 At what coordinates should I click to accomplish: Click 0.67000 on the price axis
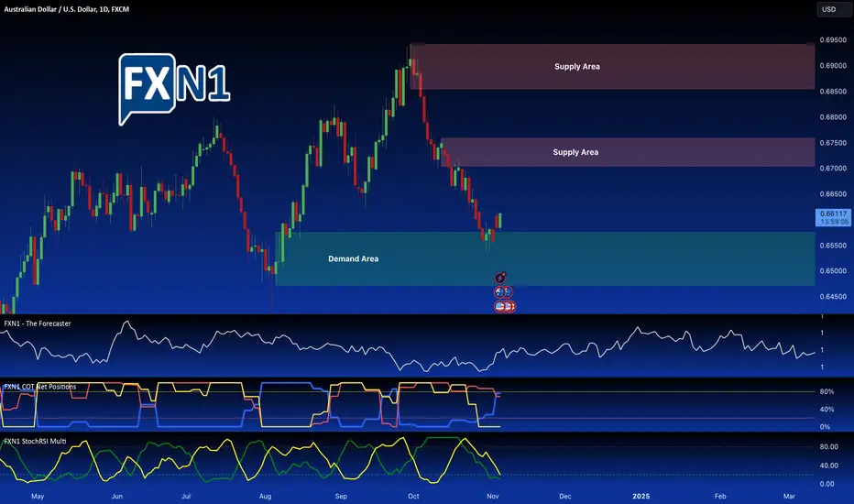(833, 169)
